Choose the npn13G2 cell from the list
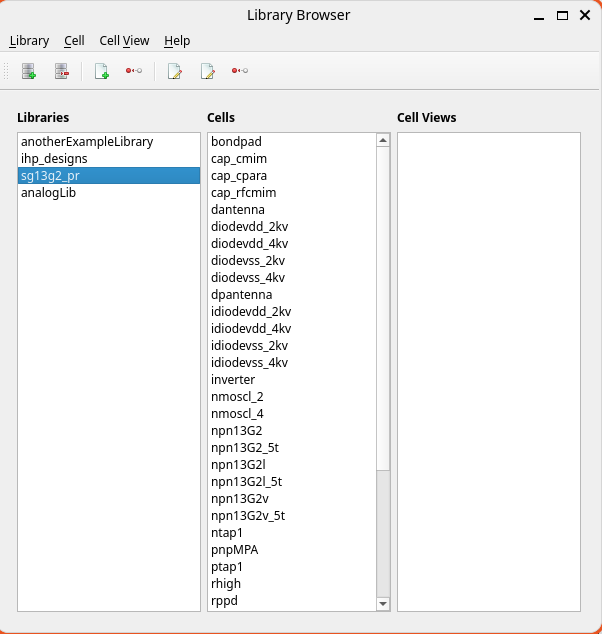The height and width of the screenshot is (634, 602). coord(236,431)
